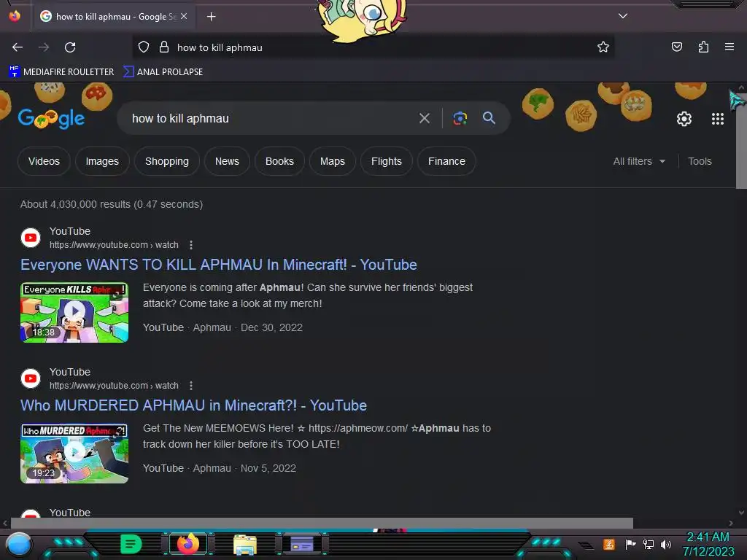Filter results by Flights
The width and height of the screenshot is (747, 560).
387,161
